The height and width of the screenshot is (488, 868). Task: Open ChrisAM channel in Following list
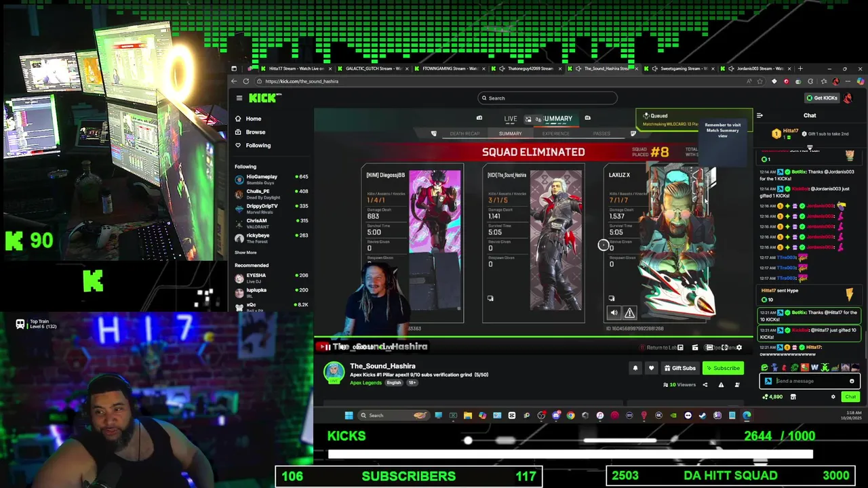(271, 223)
